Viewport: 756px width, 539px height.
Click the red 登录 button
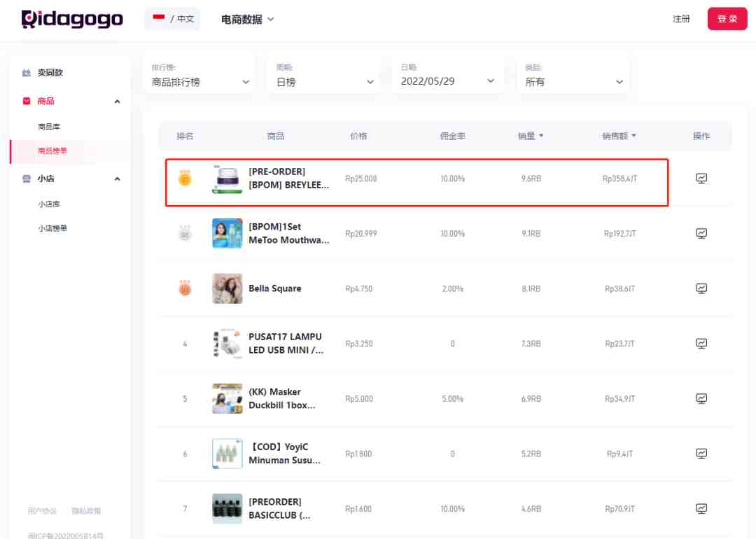[727, 19]
